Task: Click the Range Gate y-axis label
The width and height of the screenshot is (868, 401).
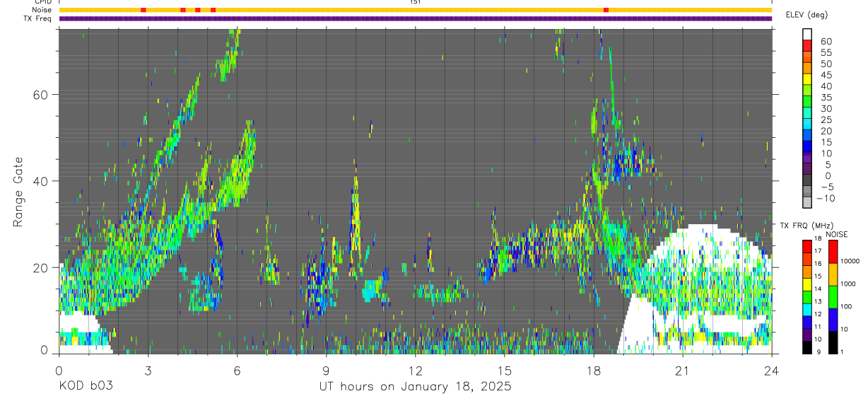Action: 18,192
